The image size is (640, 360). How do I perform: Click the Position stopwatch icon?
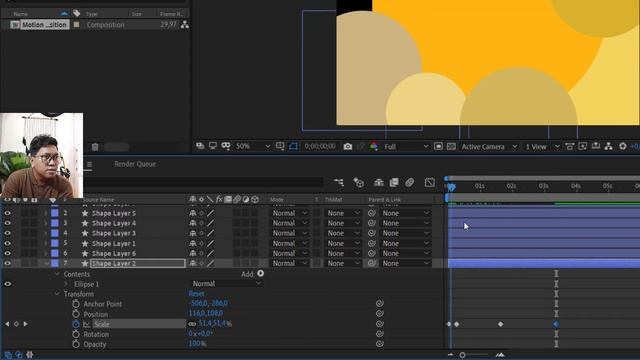(x=76, y=314)
